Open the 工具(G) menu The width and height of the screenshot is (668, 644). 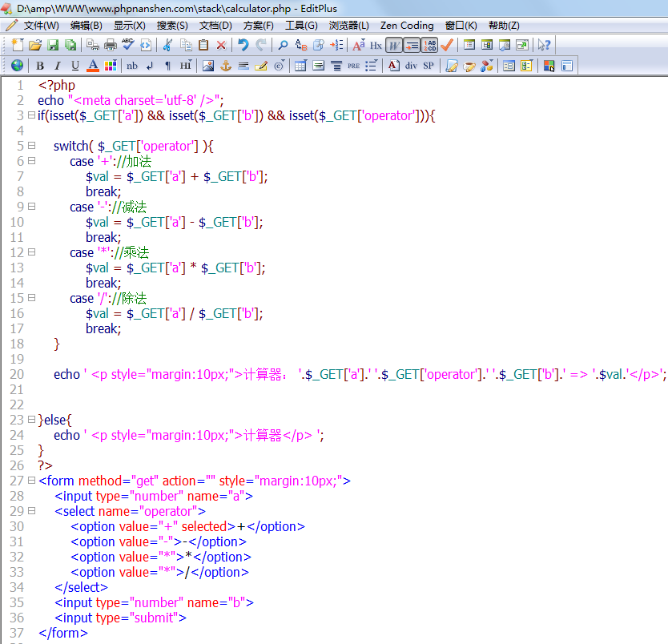(x=301, y=26)
